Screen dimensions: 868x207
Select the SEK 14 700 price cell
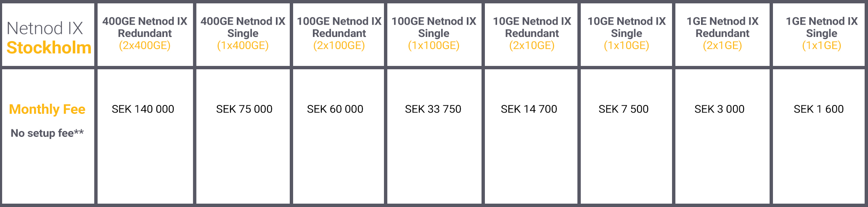tap(529, 109)
